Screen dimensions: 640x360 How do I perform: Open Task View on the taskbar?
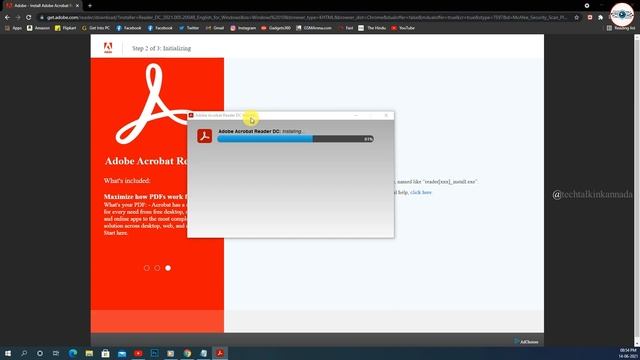point(56,353)
